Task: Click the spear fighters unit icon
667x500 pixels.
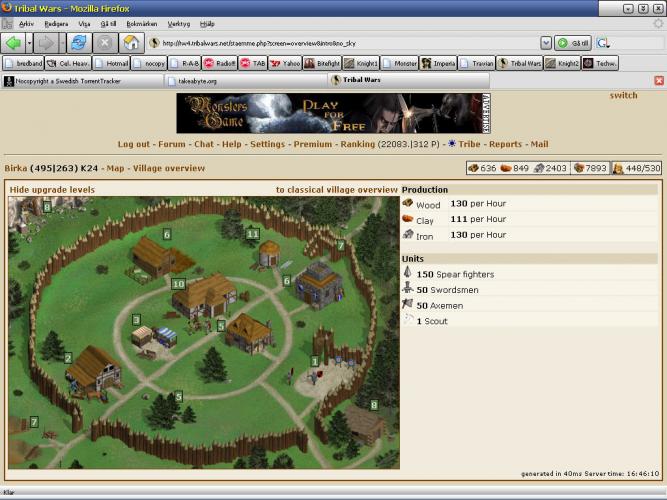Action: (408, 274)
